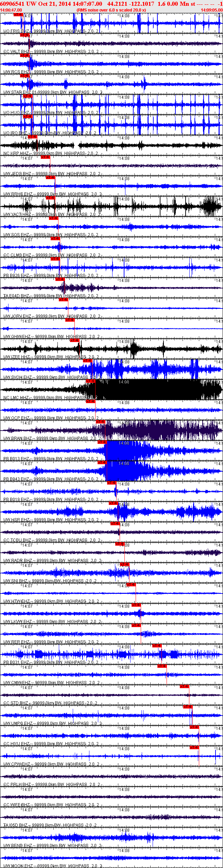Select the pick marker on the PB B013 trace
The width and height of the screenshot is (223, 868).
[102, 442]
